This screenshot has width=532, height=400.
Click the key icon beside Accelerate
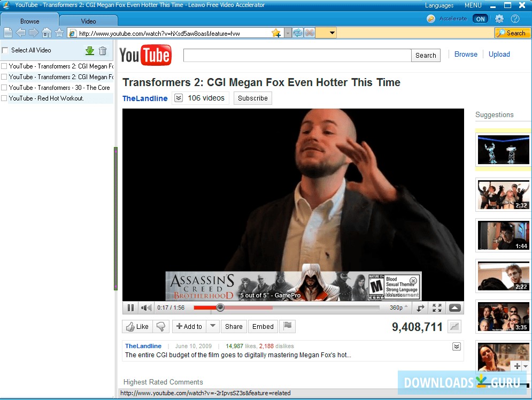coord(431,19)
